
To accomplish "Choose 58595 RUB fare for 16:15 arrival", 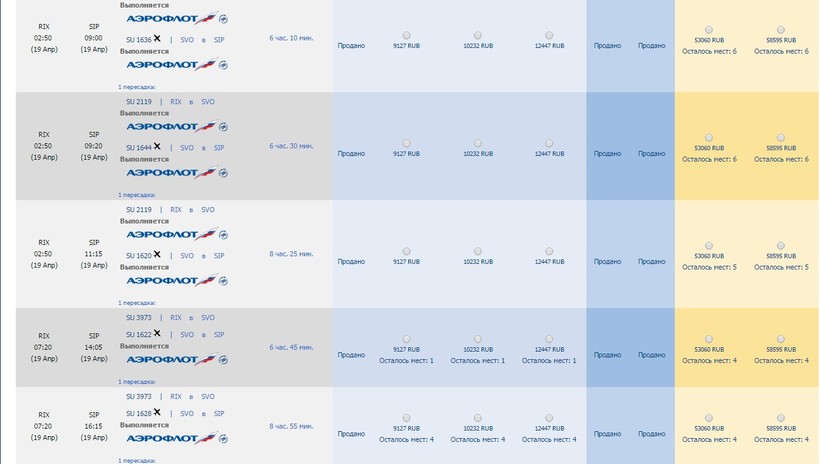I will point(780,417).
